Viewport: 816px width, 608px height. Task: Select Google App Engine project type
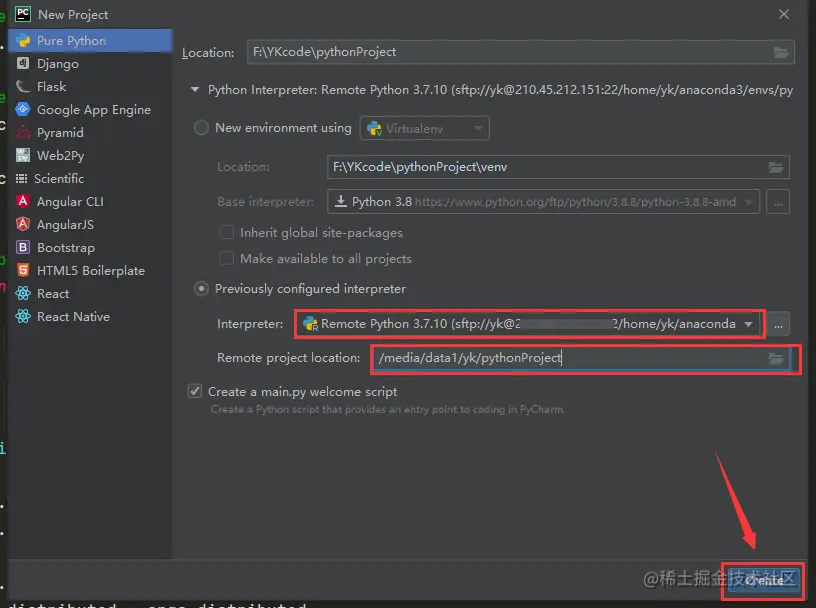click(x=90, y=109)
